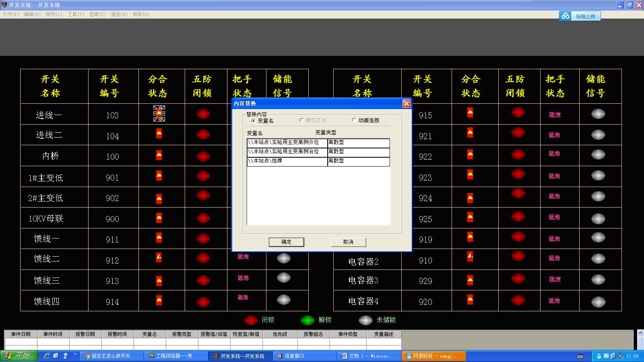
Task: Click the switch status symbol for 电容器3
Action: pos(470,280)
